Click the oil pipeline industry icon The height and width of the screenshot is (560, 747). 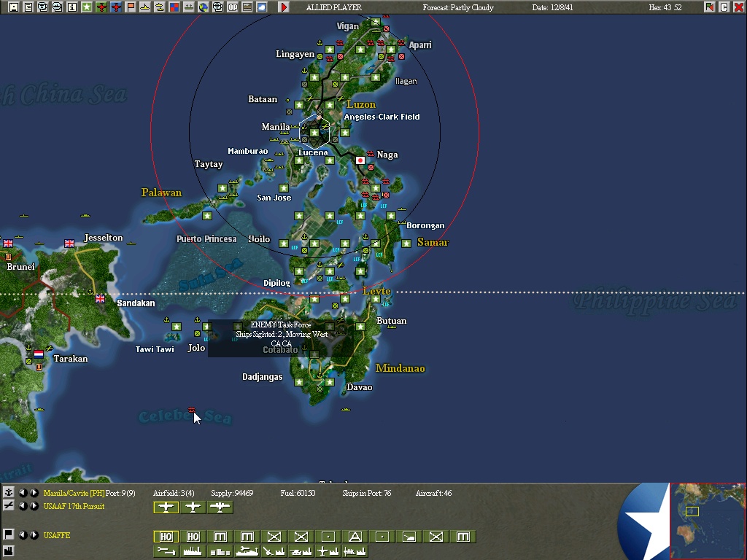click(x=166, y=551)
